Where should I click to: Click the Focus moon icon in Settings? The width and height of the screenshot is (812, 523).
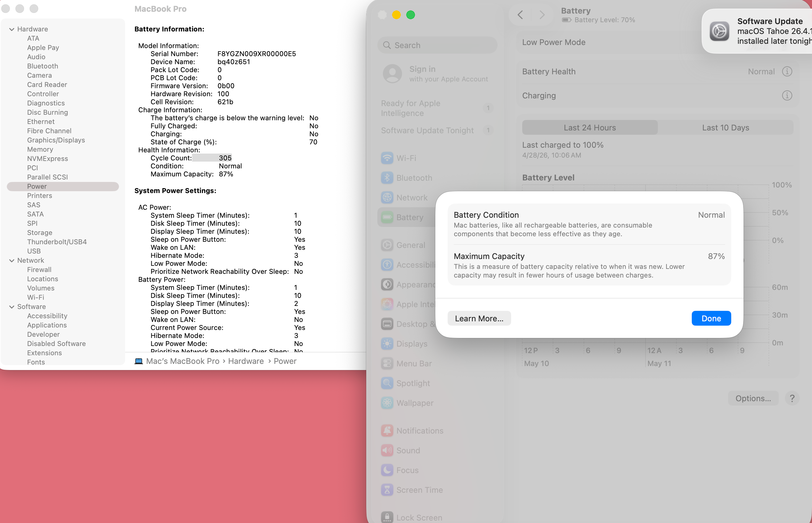click(x=387, y=470)
